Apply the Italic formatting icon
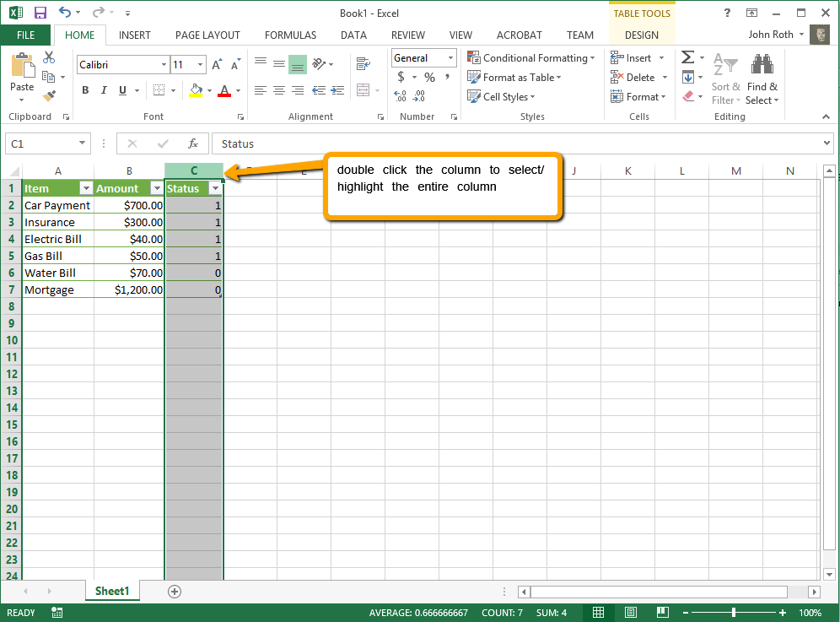The height and width of the screenshot is (622, 840). coord(103,89)
